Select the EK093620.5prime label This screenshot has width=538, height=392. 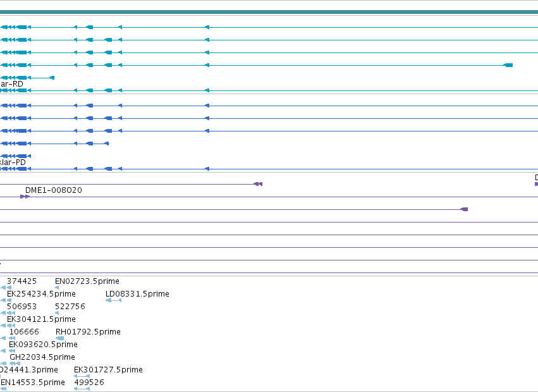[43, 345]
